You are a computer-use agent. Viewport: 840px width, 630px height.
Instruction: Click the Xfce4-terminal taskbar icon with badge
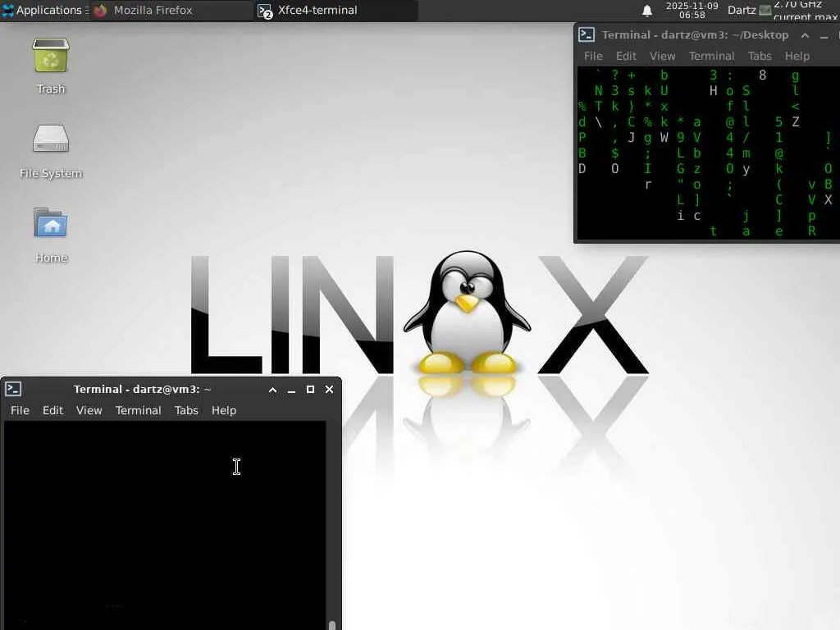(x=265, y=11)
